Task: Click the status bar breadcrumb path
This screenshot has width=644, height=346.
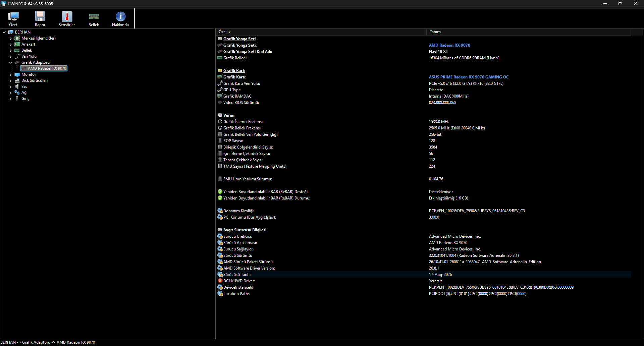Action: pyautogui.click(x=48, y=342)
